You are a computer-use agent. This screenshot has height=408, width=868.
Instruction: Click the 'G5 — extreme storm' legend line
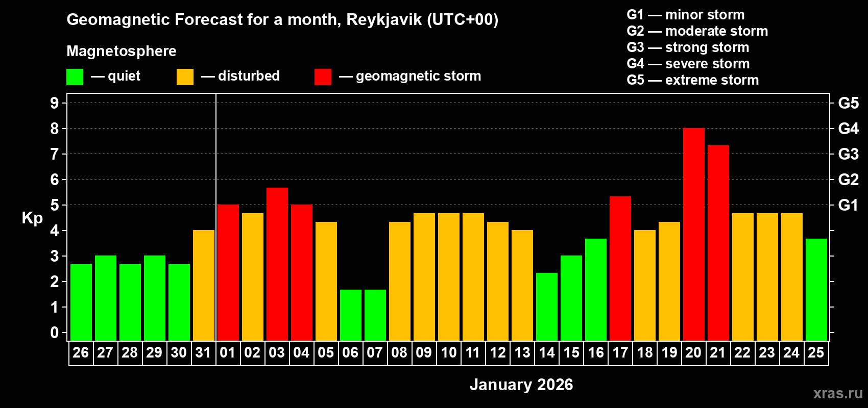[693, 80]
